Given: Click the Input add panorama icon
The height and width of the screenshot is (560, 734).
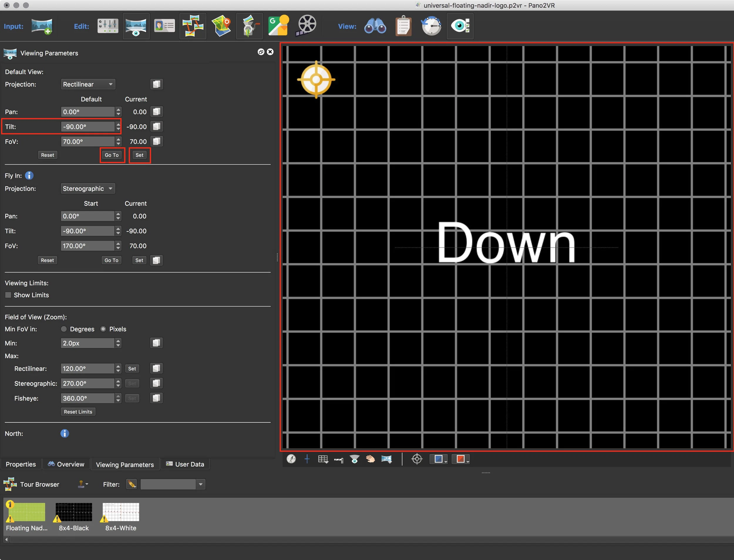Looking at the screenshot, I should click(42, 26).
